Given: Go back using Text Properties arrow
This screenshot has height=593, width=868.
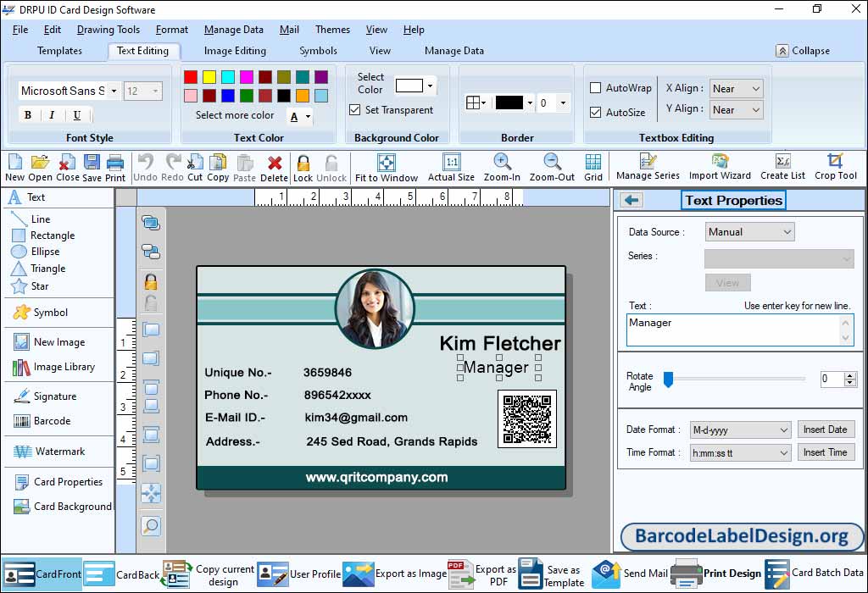Looking at the screenshot, I should click(x=631, y=200).
